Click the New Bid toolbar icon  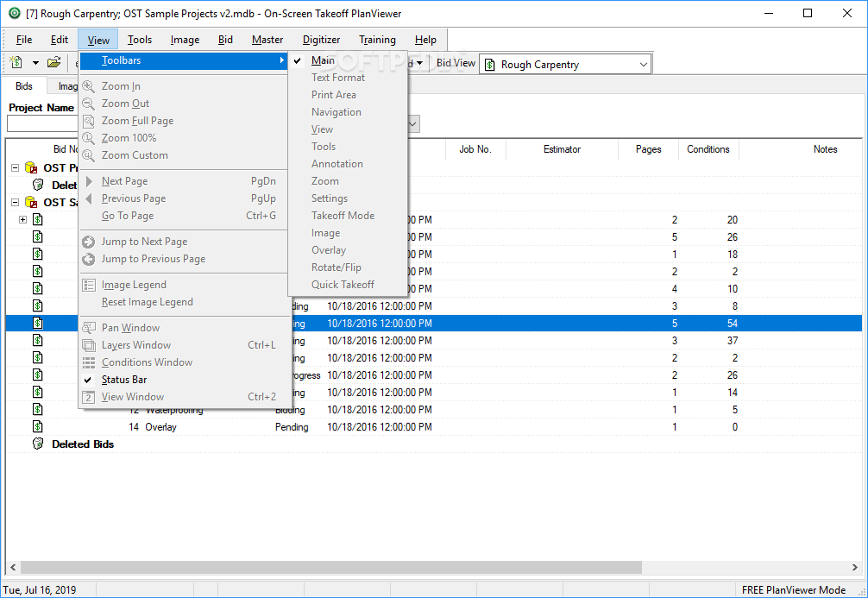point(16,63)
